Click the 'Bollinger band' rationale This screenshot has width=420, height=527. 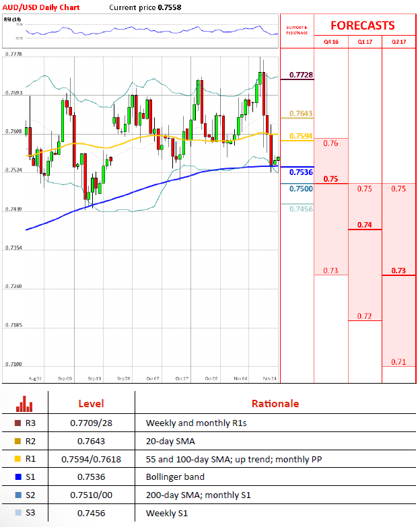tap(175, 477)
